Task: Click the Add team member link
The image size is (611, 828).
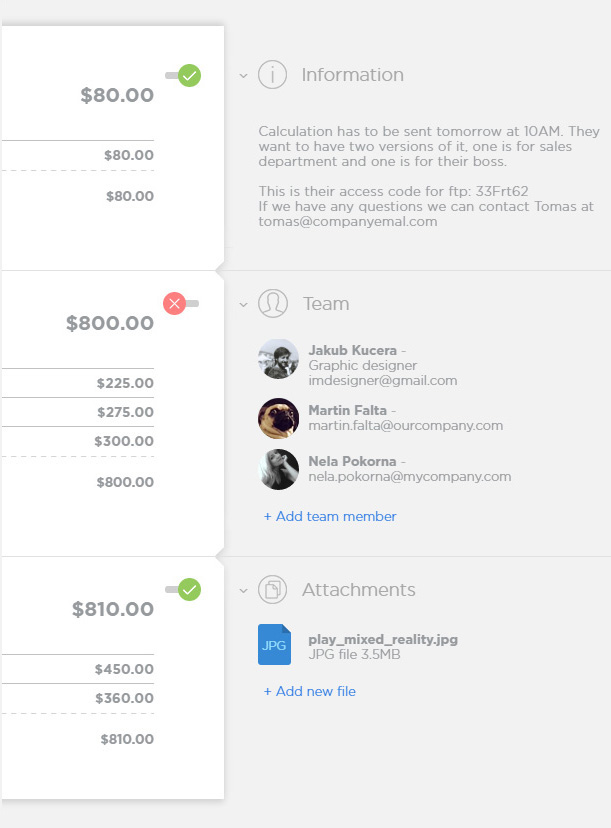Action: [x=330, y=516]
